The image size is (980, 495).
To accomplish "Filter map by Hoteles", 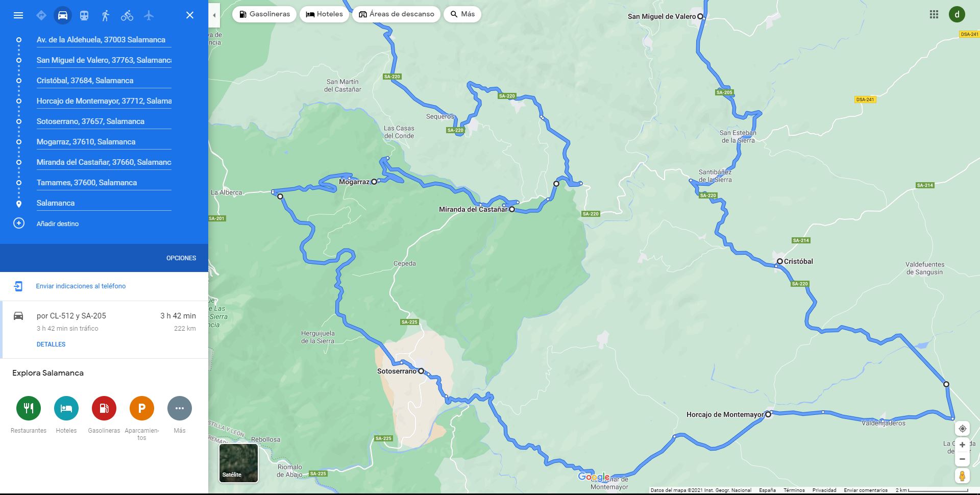I will [x=325, y=14].
